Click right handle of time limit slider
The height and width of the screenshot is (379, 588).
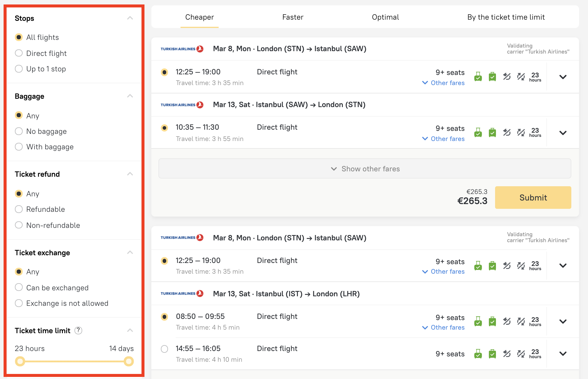[129, 361]
